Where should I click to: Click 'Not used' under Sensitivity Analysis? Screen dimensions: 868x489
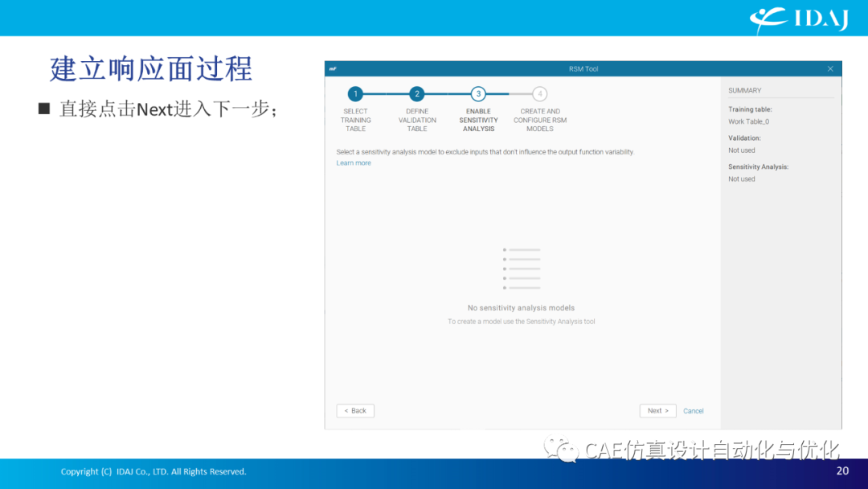(x=741, y=179)
